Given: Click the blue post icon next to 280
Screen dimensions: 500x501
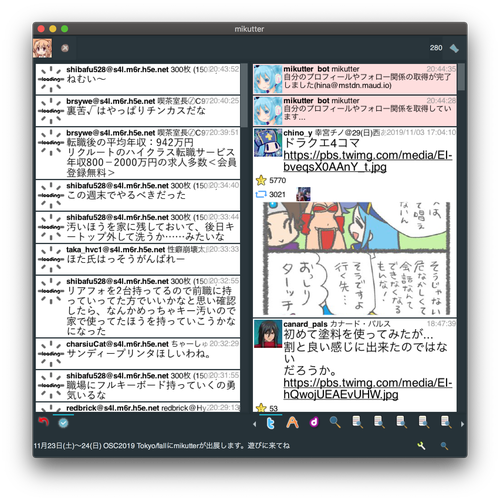Looking at the screenshot, I should tap(454, 49).
